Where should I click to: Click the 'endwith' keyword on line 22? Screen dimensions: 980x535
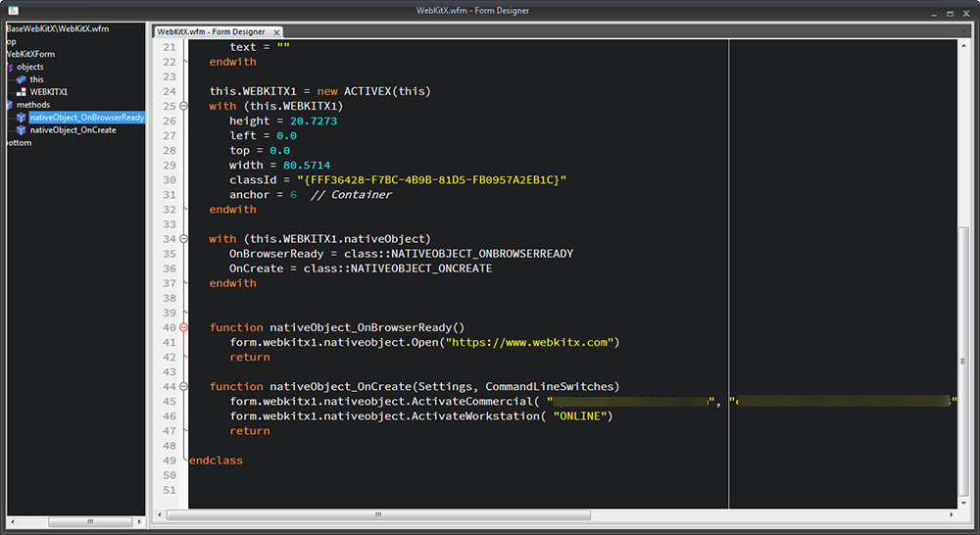coord(232,62)
